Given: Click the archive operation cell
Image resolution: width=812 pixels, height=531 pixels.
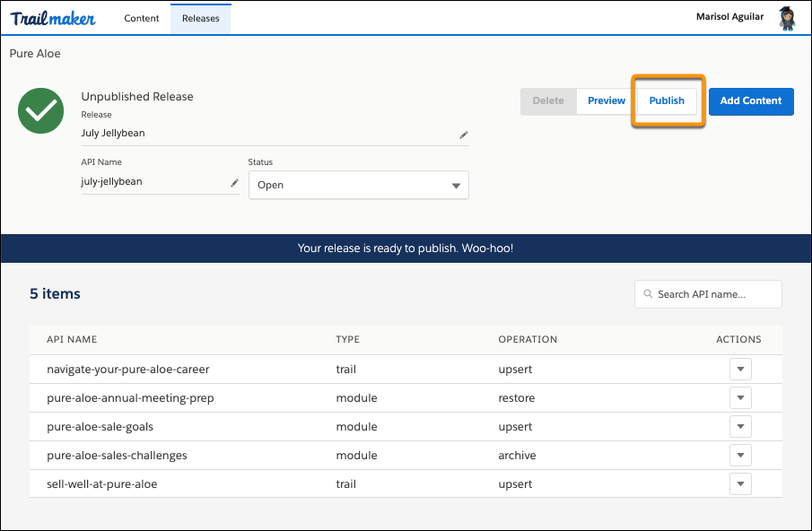Looking at the screenshot, I should [x=517, y=456].
